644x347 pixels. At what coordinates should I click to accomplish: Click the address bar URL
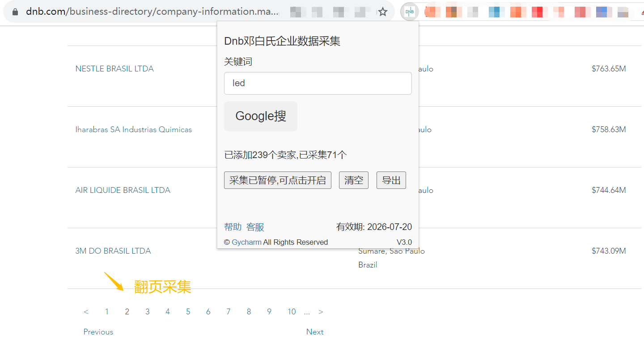(x=152, y=12)
